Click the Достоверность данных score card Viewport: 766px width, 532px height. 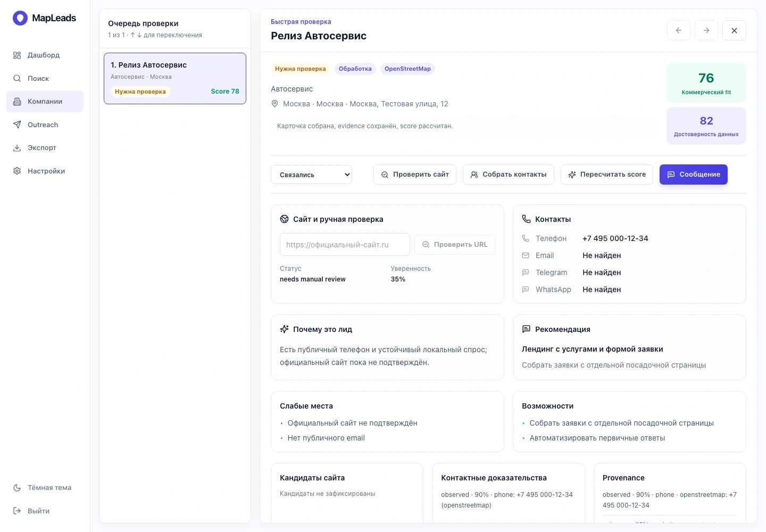tap(706, 126)
